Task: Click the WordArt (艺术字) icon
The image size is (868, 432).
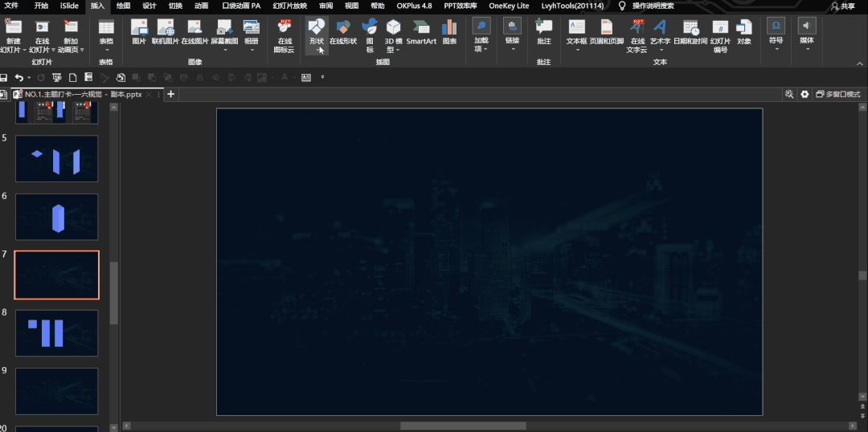Action: [660, 26]
